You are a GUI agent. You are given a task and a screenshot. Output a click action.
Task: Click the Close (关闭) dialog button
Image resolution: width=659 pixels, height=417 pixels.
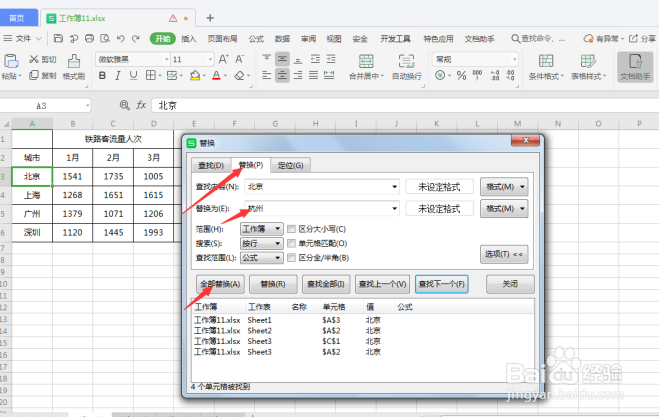tap(510, 284)
